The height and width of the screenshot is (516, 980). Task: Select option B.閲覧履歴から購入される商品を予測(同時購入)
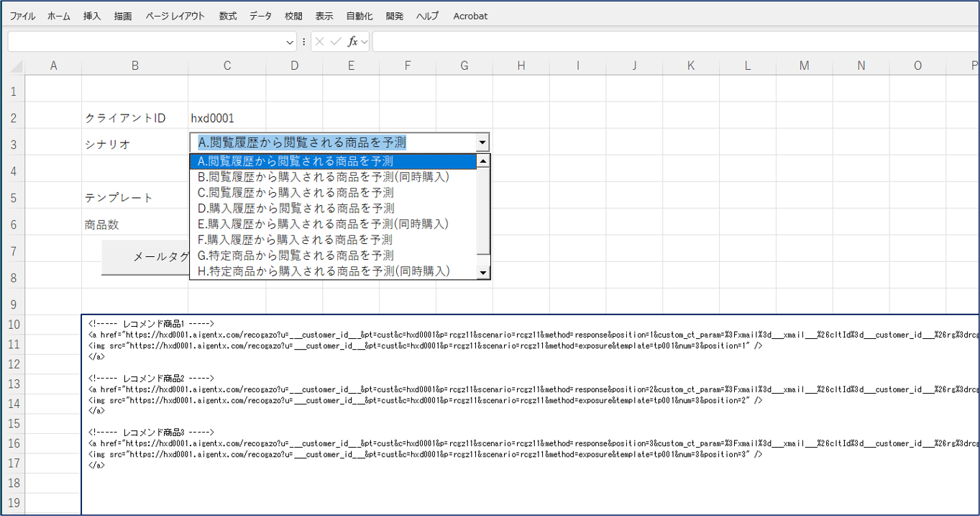coord(333,177)
